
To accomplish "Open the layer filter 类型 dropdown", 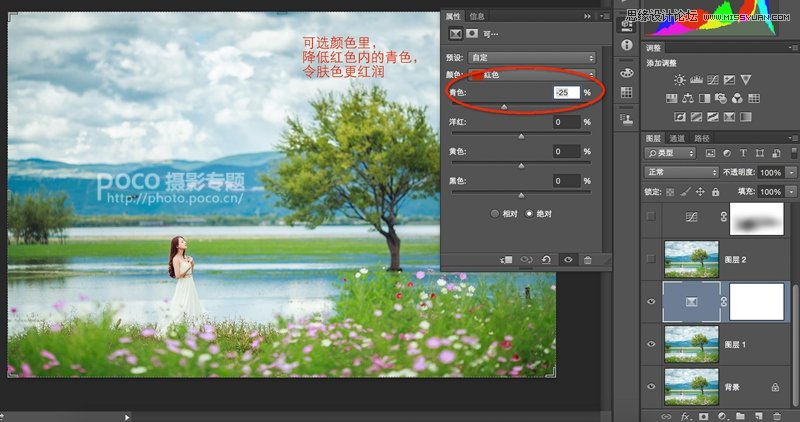I will click(x=670, y=153).
